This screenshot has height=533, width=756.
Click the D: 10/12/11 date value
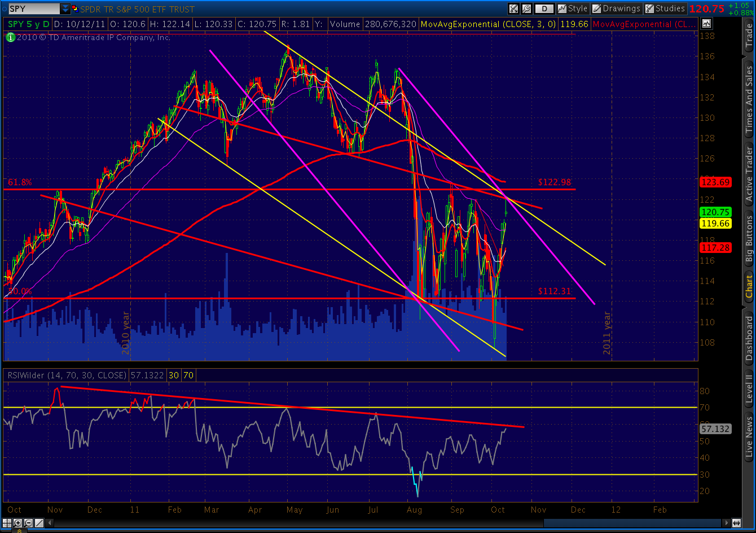[80, 24]
